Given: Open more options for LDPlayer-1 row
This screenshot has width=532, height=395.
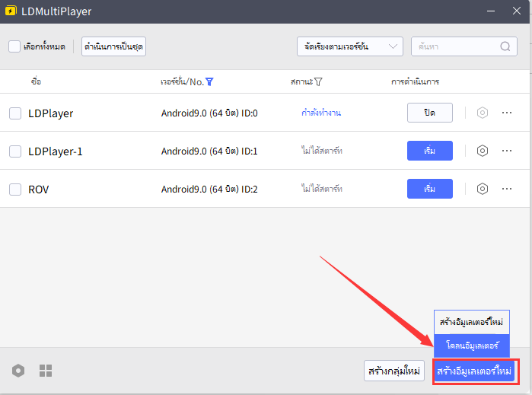Looking at the screenshot, I should tap(507, 151).
